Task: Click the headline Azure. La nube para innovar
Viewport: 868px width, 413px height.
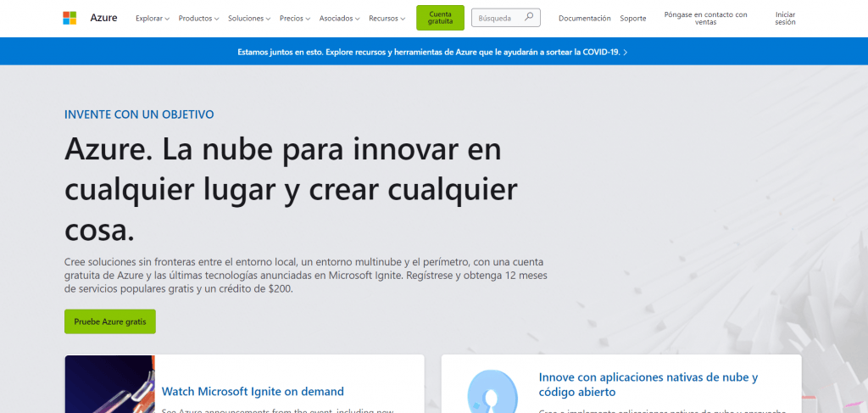Action: tap(292, 191)
